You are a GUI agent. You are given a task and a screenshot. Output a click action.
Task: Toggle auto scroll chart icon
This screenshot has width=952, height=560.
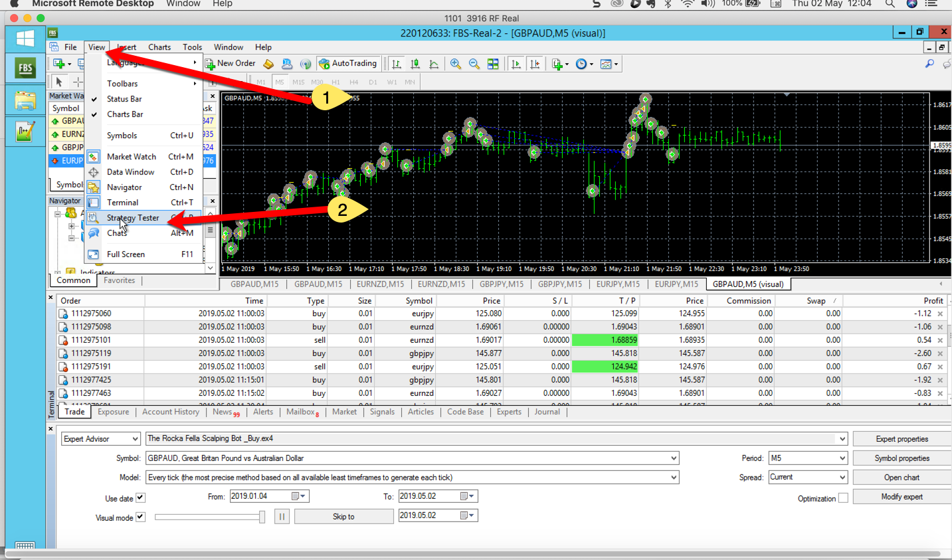[x=516, y=64]
